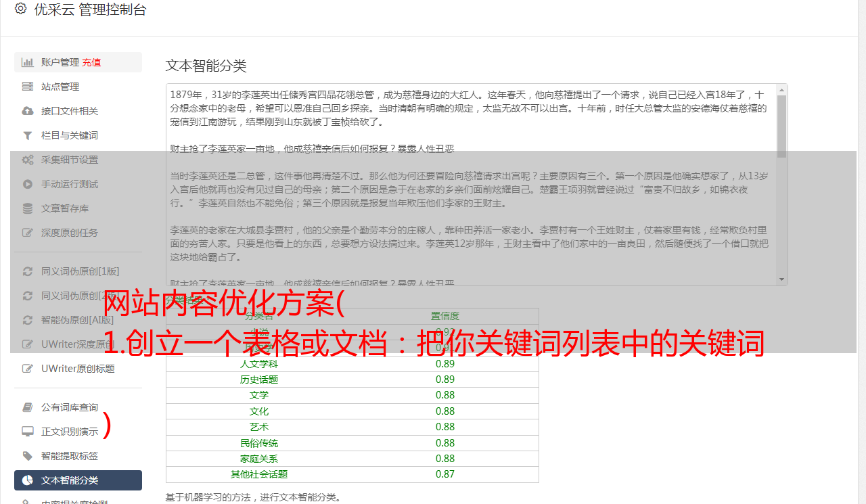This screenshot has height=504, width=866.
Task: Click the cloud upload icon for 接口文件相关
Action: click(28, 111)
